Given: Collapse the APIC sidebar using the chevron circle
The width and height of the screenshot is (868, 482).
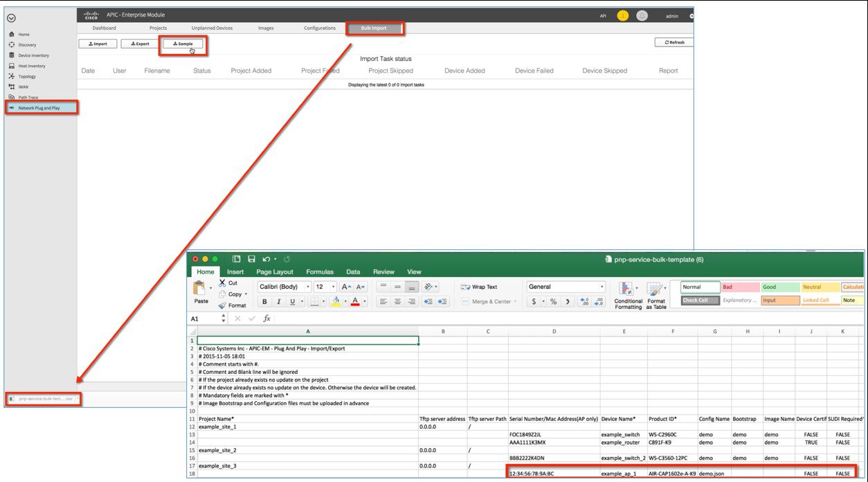Looking at the screenshot, I should (x=11, y=18).
